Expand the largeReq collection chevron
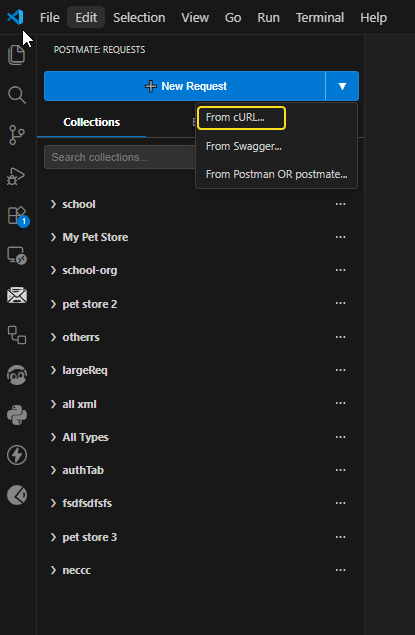This screenshot has width=415, height=635. point(53,370)
